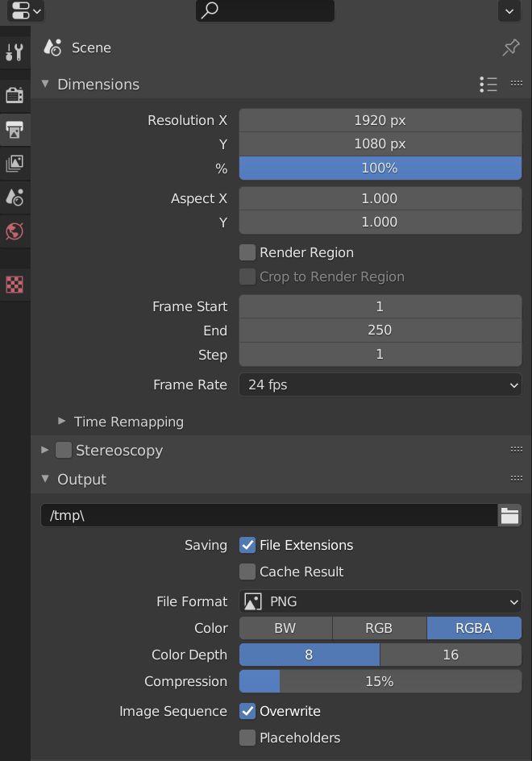Enable the Render Region checkbox
The width and height of the screenshot is (532, 761).
(x=247, y=252)
